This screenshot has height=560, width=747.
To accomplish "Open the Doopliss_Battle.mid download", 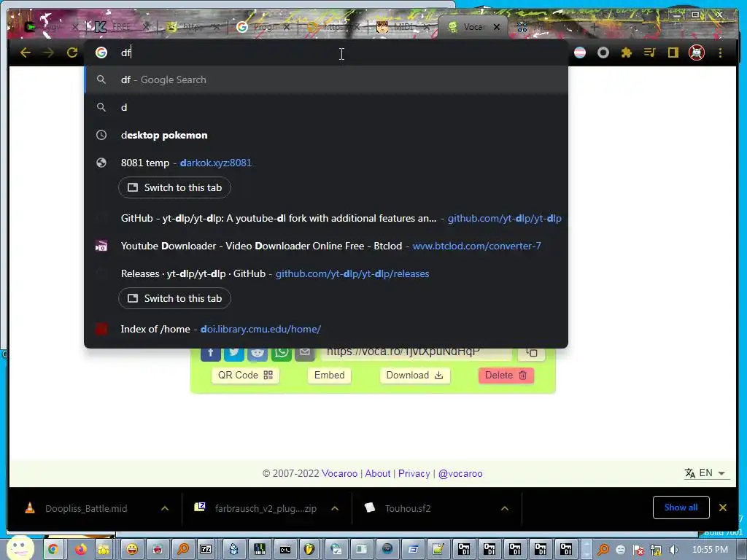I will point(86,508).
